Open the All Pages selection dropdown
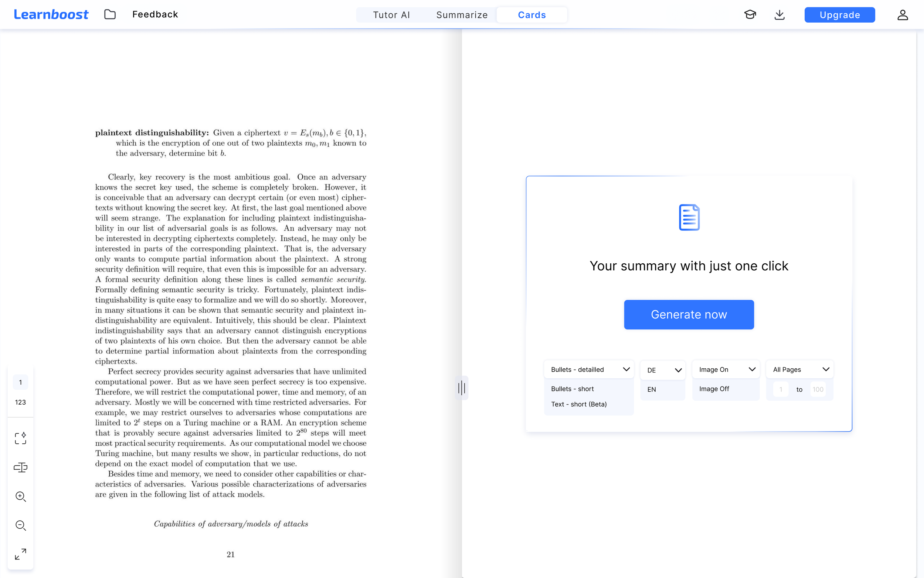The image size is (924, 578). (x=799, y=369)
